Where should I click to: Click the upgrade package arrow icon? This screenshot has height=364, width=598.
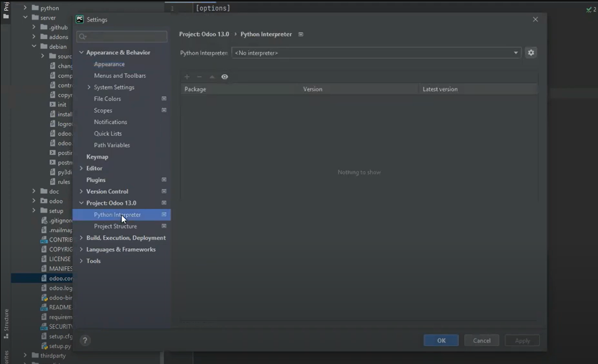click(212, 77)
